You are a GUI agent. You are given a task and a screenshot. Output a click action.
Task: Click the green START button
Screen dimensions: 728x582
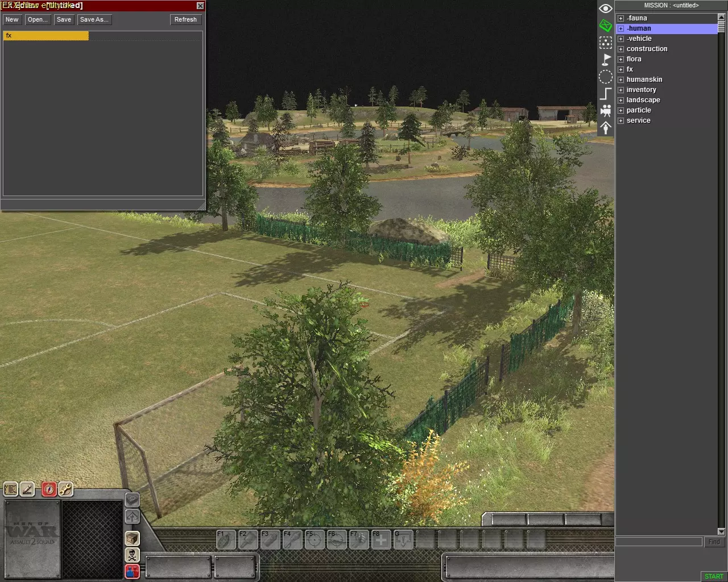[714, 576]
